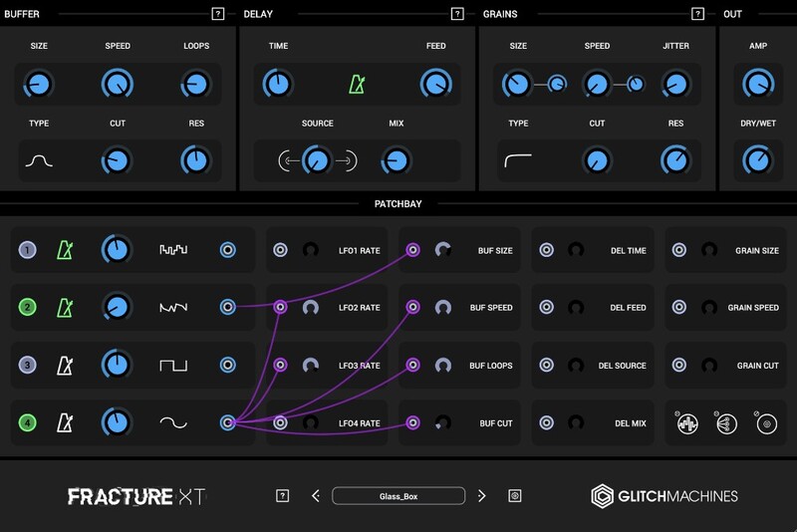Image resolution: width=797 pixels, height=532 pixels.
Task: Change the Buffer filter type shape
Action: pos(39,161)
